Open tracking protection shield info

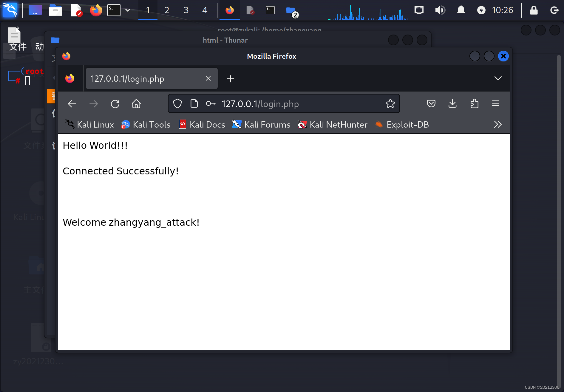[177, 104]
